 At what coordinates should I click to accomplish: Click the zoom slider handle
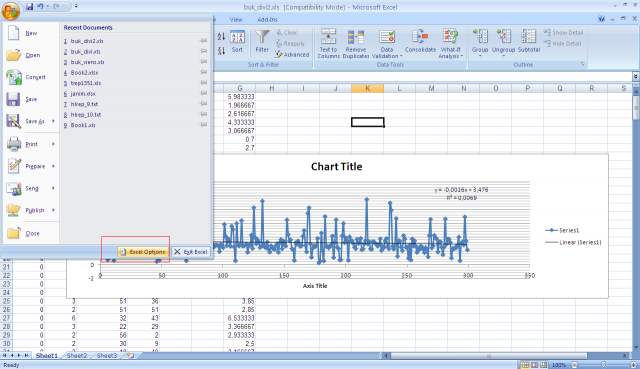603,365
